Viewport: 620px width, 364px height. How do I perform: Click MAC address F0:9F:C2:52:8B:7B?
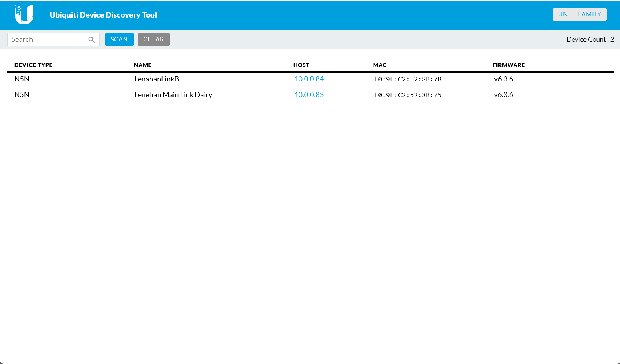407,79
